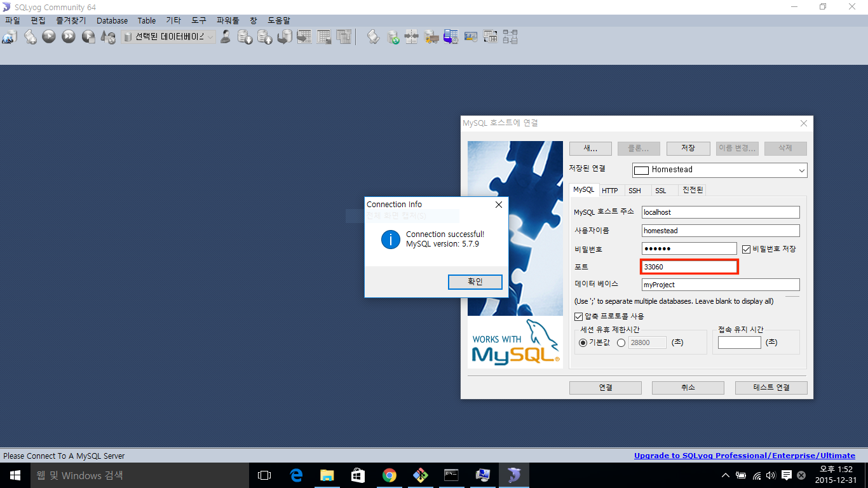Viewport: 868px width, 488px height.
Task: Click the database icon with return arrow
Action: tap(285, 37)
